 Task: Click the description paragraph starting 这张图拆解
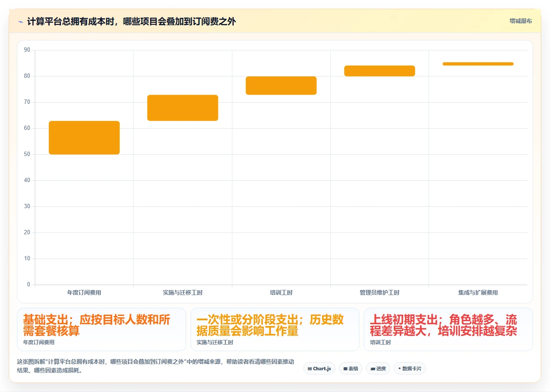coord(155,366)
